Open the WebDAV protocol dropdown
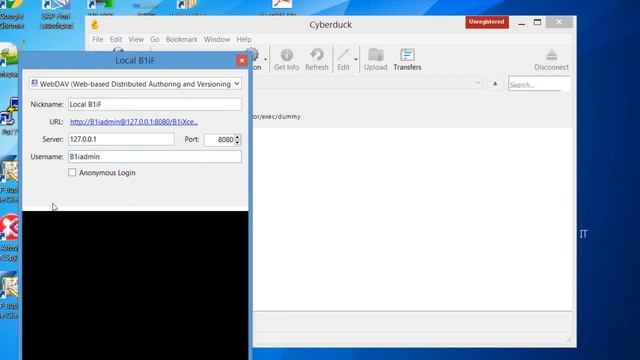Image resolution: width=640 pixels, height=360 pixels. pyautogui.click(x=135, y=84)
